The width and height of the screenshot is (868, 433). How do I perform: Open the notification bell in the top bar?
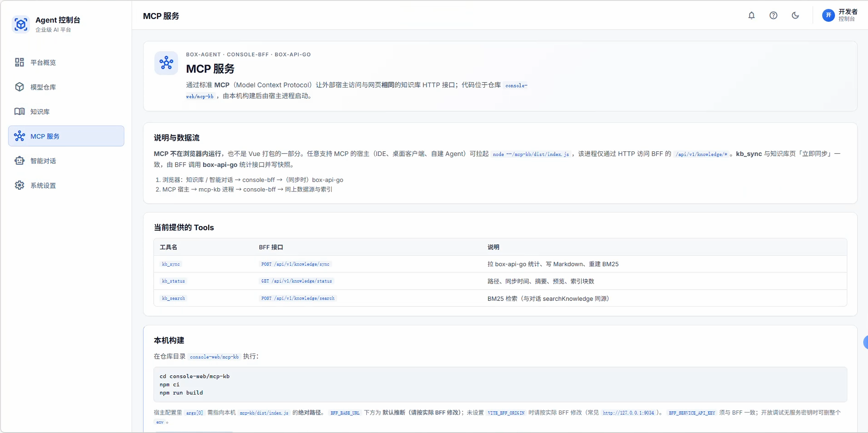click(751, 15)
